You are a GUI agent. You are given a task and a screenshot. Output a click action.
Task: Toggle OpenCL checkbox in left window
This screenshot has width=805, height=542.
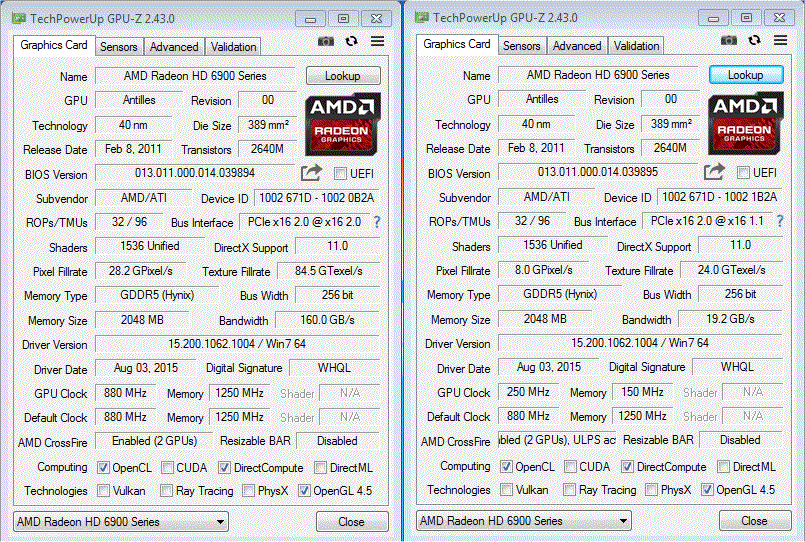(x=103, y=468)
